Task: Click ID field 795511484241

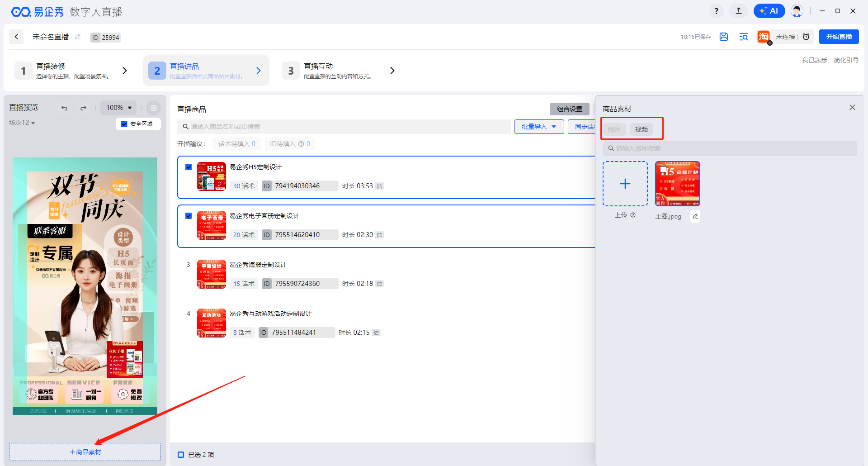Action: tap(297, 333)
